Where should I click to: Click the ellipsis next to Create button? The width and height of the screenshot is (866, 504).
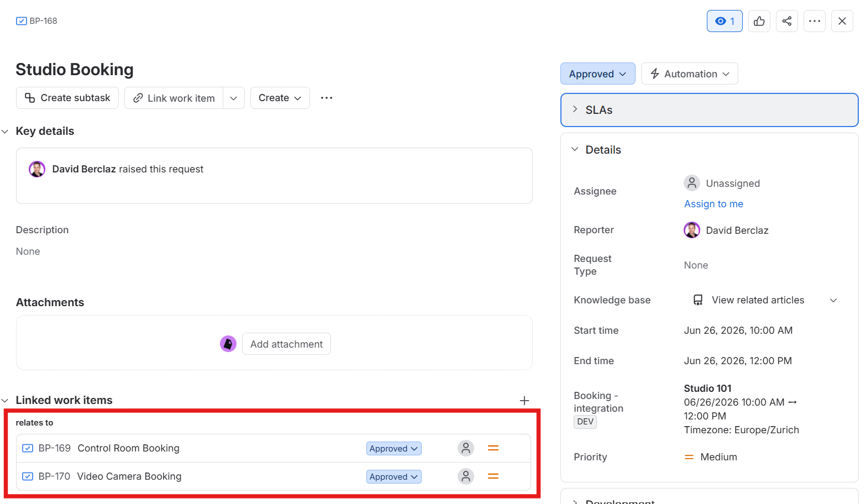(327, 98)
